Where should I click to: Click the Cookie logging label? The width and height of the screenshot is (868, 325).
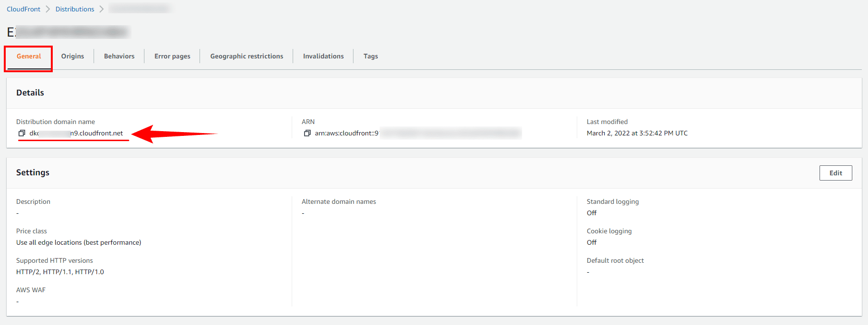point(609,231)
